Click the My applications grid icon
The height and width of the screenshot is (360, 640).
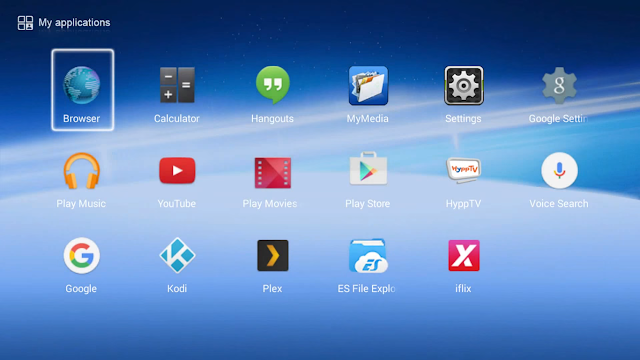point(25,23)
